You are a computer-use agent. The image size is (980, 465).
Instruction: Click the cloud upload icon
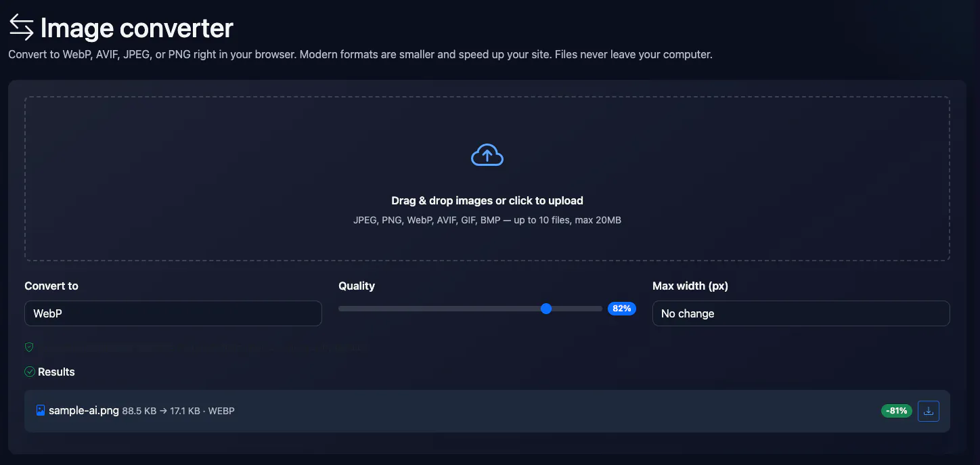(487, 155)
